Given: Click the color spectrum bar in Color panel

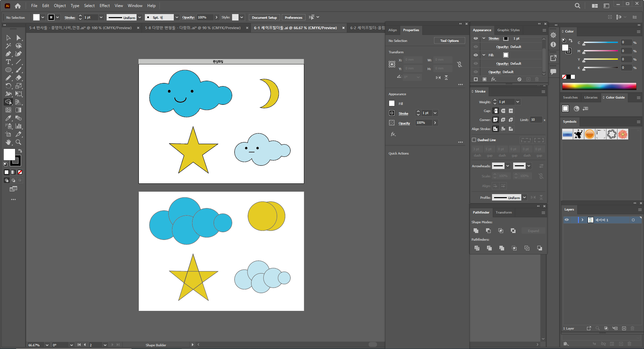Looking at the screenshot, I should 599,86.
